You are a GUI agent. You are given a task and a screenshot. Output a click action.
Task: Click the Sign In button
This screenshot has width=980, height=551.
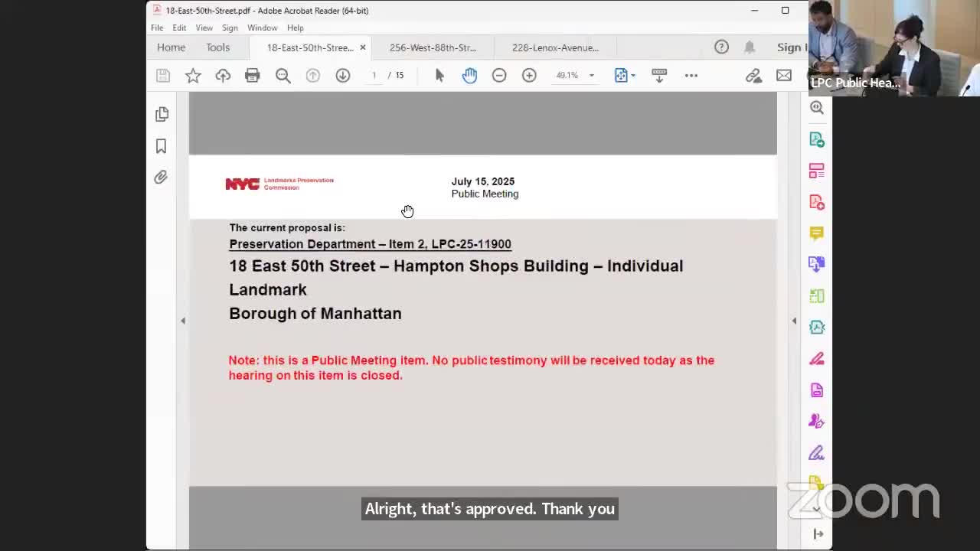point(792,47)
